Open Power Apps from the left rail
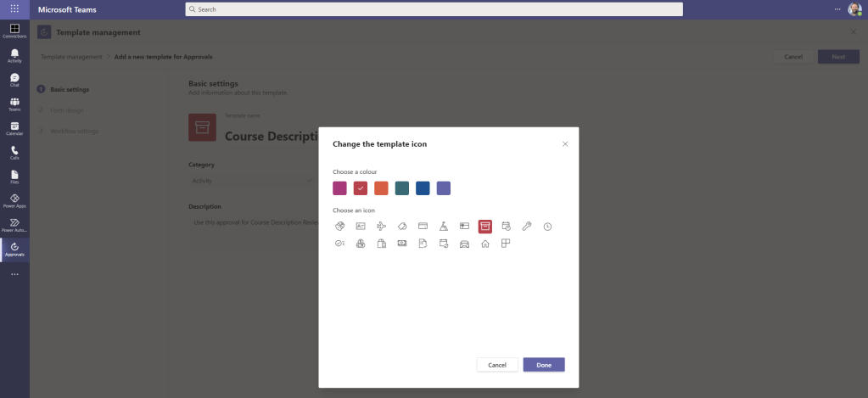The width and height of the screenshot is (868, 398). point(14,200)
